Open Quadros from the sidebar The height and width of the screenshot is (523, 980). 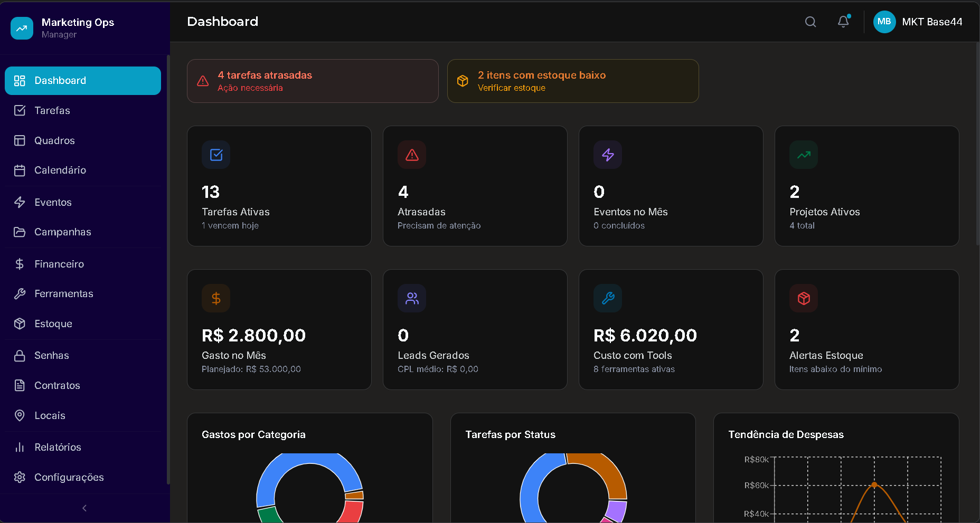pos(83,140)
